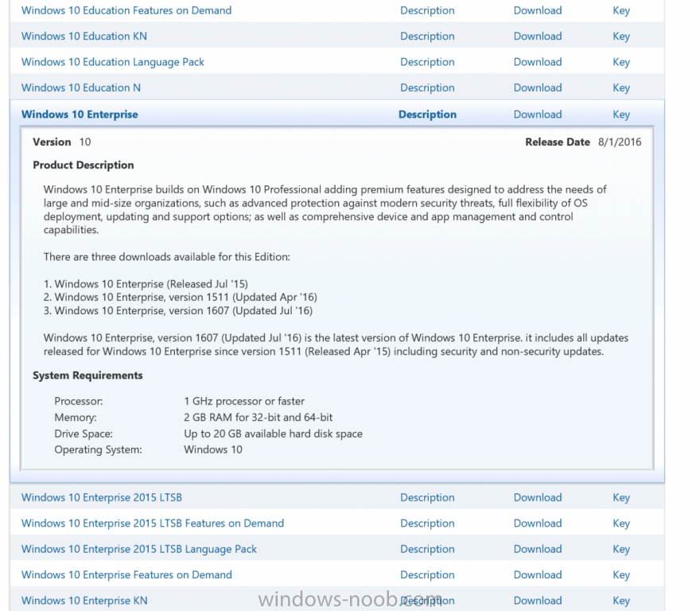Get Key for Education Features on Demand

[621, 10]
